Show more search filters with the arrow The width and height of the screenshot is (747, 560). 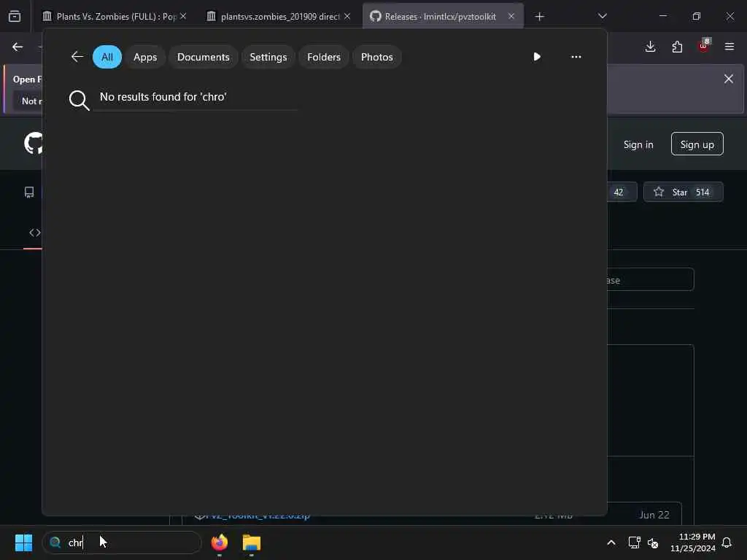[537, 57]
